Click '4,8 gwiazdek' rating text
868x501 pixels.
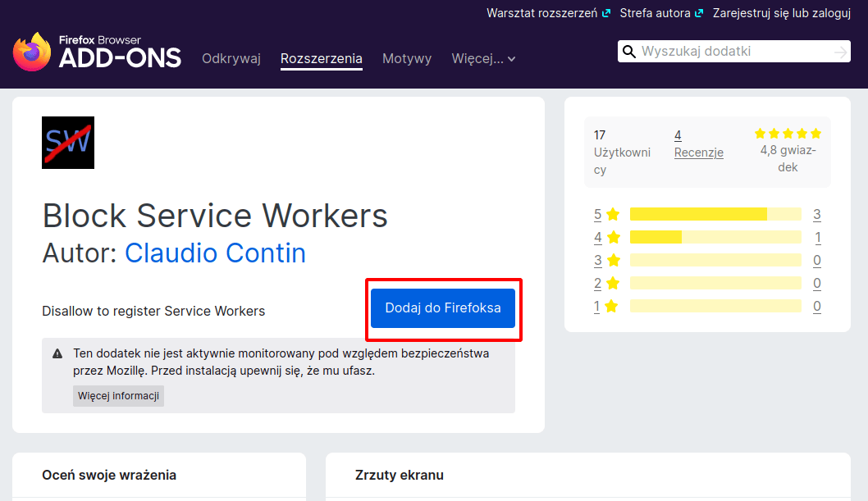pos(788,159)
